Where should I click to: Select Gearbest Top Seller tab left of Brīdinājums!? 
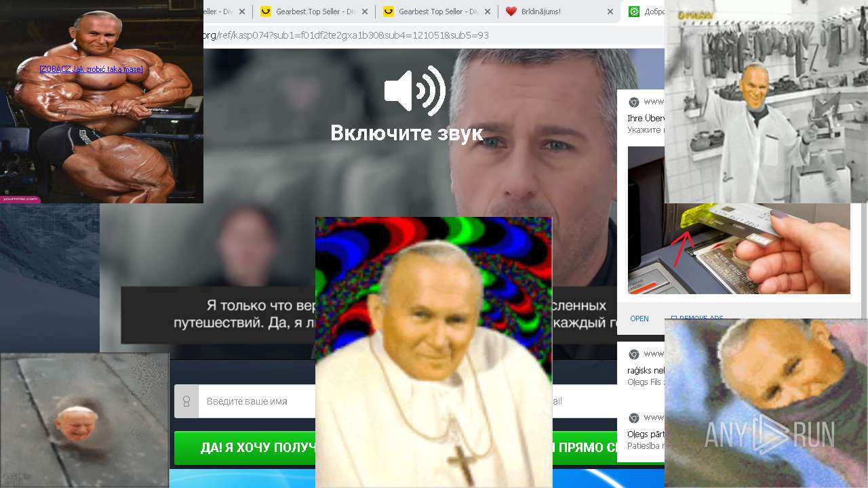(x=437, y=12)
